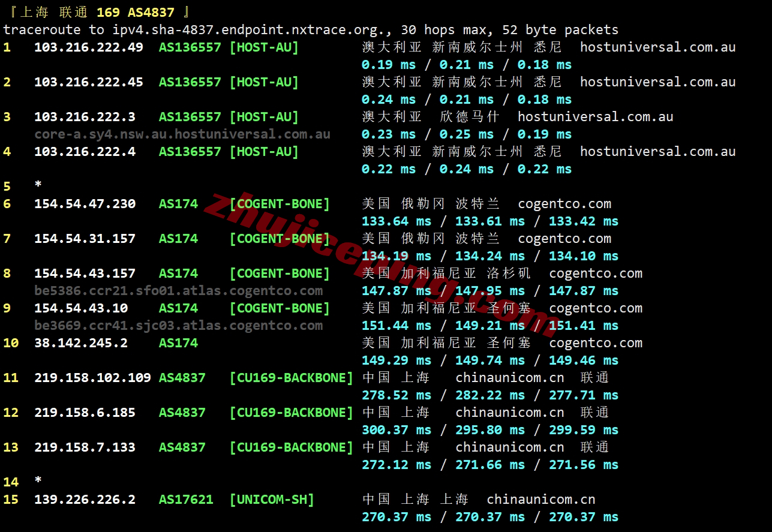Click location '美国 加利福尼亚 洛杉矶' on hop 8
The image size is (772, 532).
coord(446,273)
